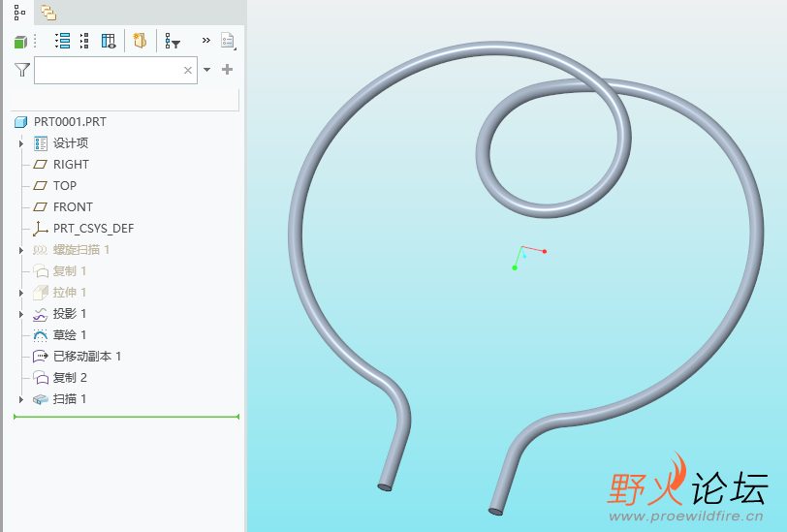The width and height of the screenshot is (787, 532).
Task: Click the PRT_CSYS_DEF coordinate system icon
Action: click(40, 229)
